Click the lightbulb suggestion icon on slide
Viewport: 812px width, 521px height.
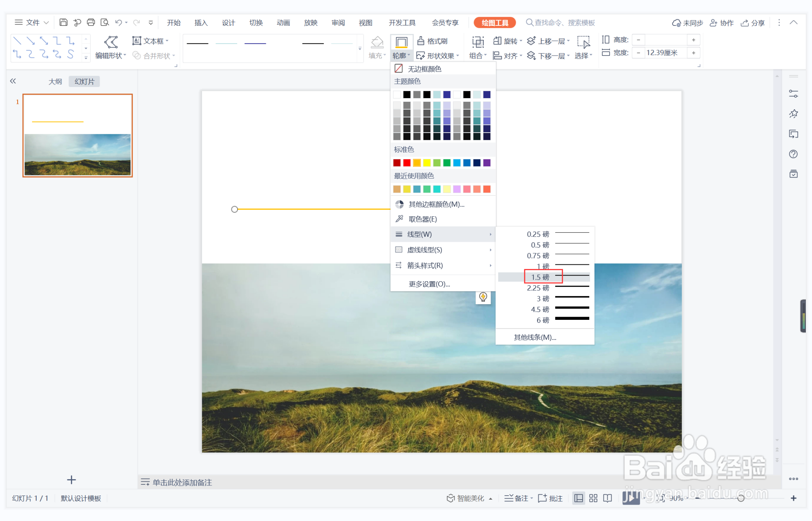pyautogui.click(x=483, y=297)
